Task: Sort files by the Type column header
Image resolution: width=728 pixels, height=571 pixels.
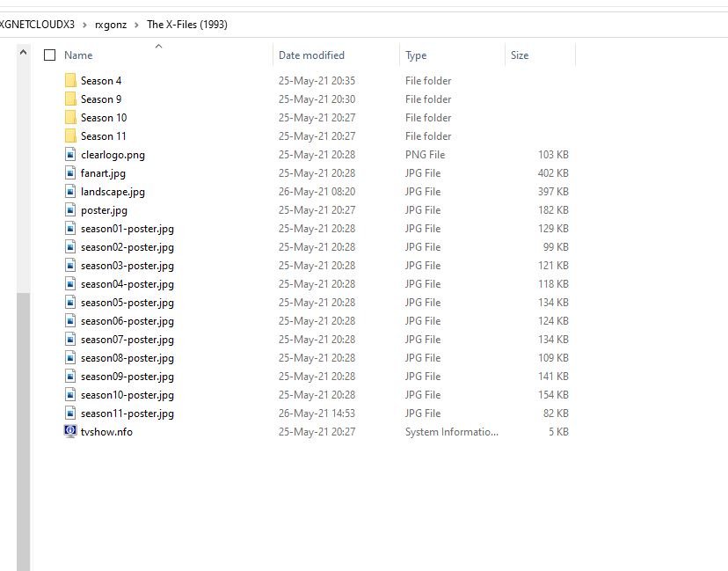Action: pyautogui.click(x=416, y=55)
